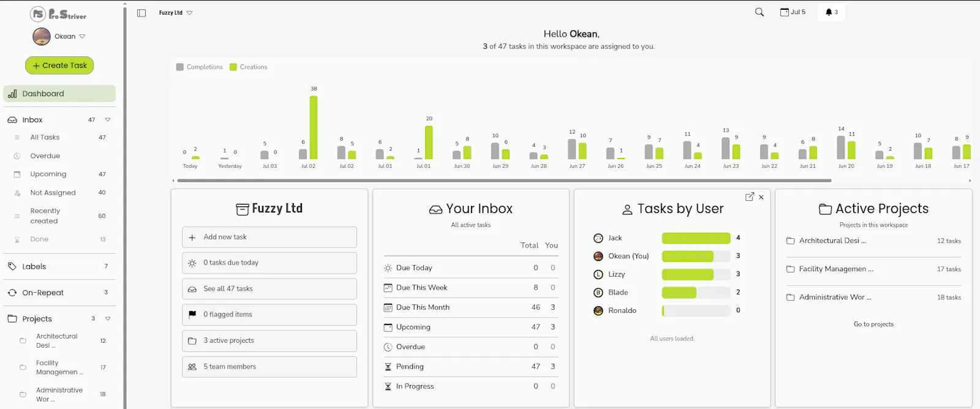Collapse the Inbox expander arrow

click(x=108, y=120)
